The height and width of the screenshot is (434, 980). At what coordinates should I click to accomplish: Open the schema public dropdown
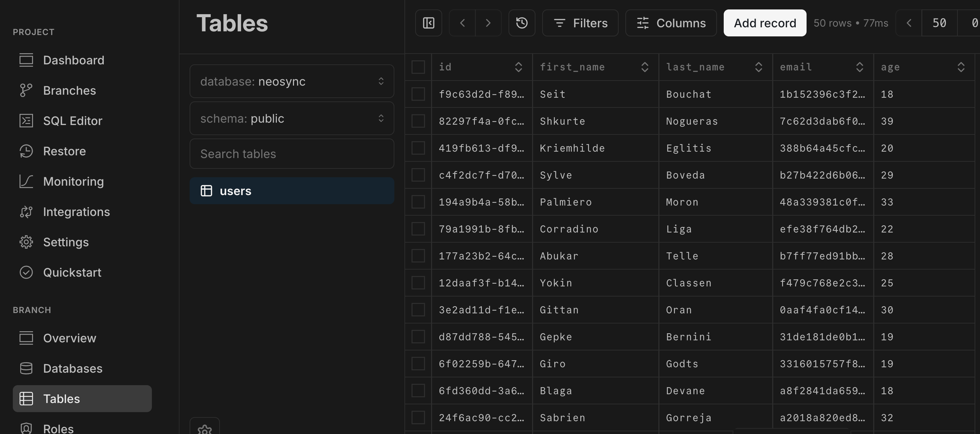(291, 118)
